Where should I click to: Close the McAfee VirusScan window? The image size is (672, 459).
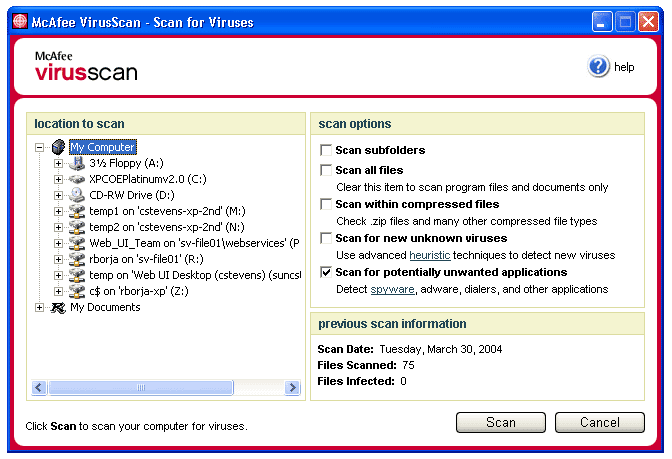(x=648, y=21)
